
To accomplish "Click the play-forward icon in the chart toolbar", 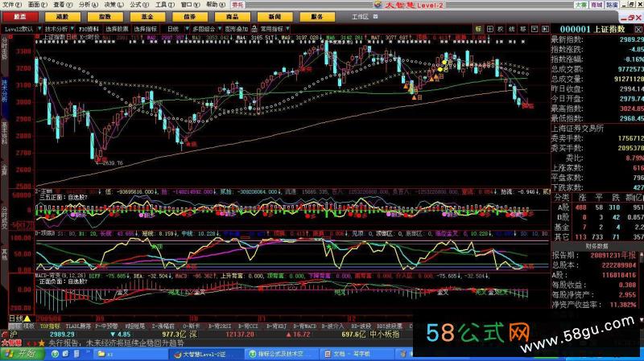I will coord(545,29).
